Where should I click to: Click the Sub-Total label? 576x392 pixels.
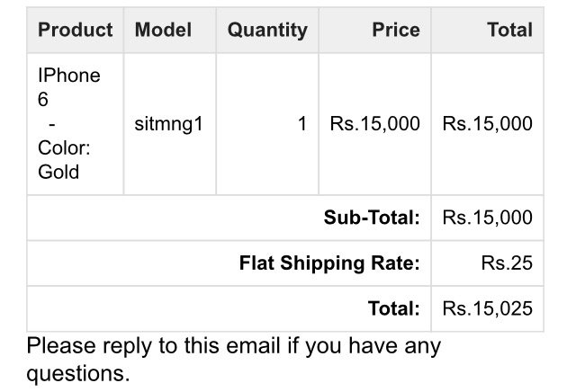(372, 218)
